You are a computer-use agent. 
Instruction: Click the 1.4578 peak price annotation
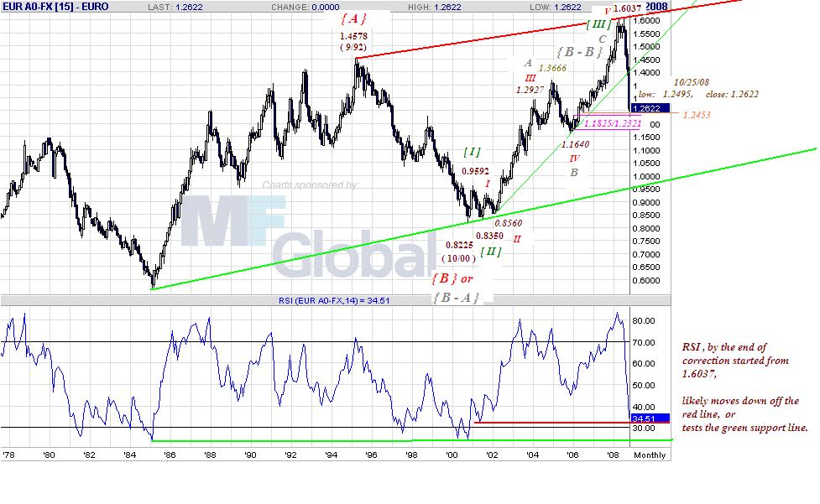coord(353,36)
